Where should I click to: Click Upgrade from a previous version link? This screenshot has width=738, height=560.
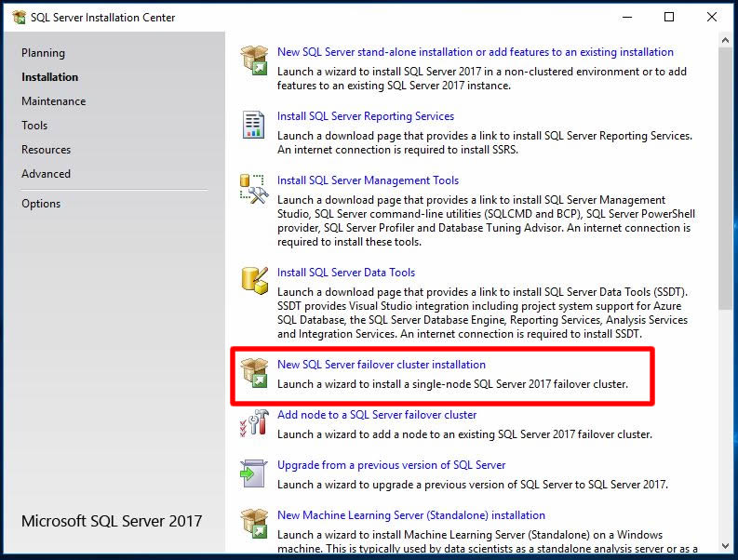(x=391, y=465)
